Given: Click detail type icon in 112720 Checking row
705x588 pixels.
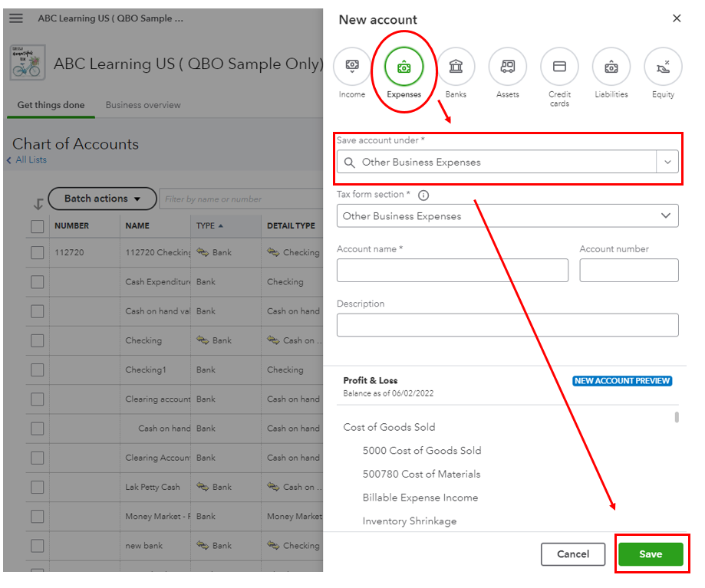Looking at the screenshot, I should coord(273,252).
